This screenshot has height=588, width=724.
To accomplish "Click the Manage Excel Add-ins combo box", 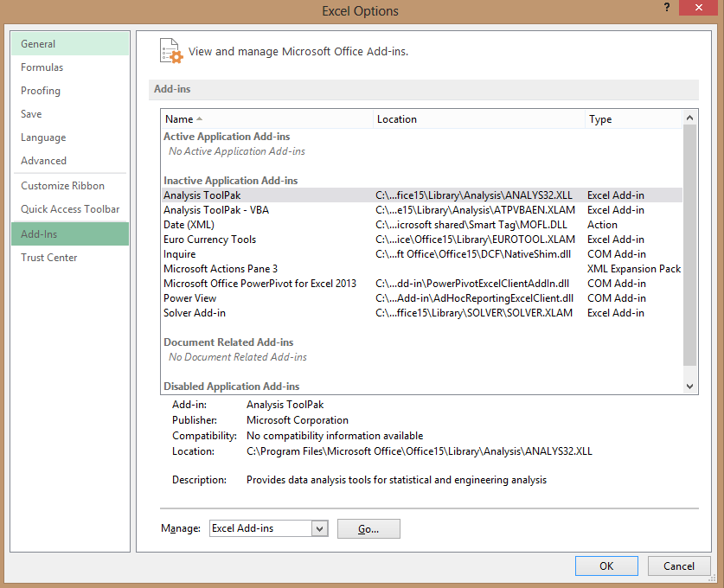I will coord(269,528).
